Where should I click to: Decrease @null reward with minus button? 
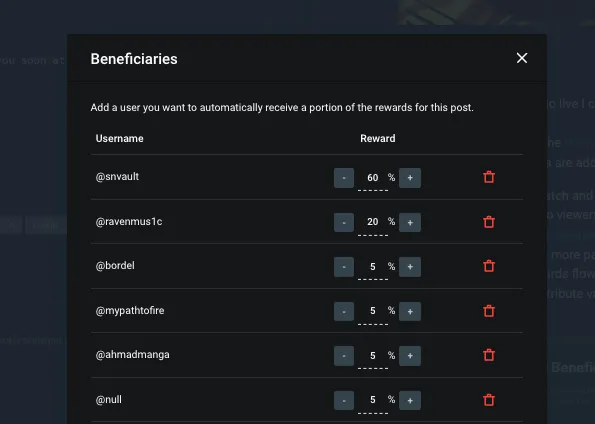[x=344, y=400]
